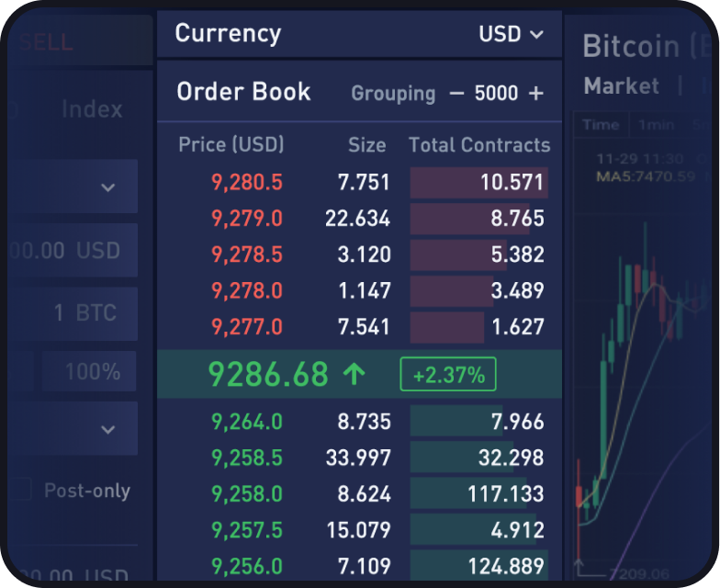This screenshot has height=588, width=720.
Task: Select bid price 9,264.0
Action: click(246, 422)
